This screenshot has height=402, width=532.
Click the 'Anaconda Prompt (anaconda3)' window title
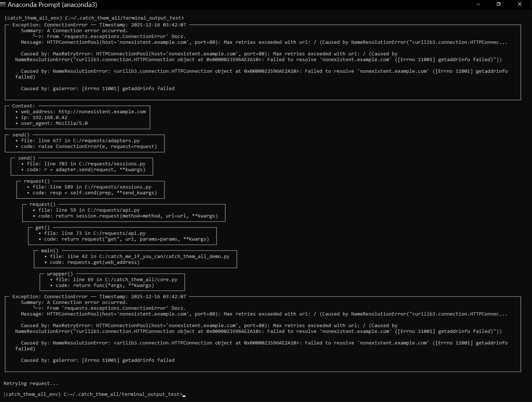pyautogui.click(x=52, y=5)
